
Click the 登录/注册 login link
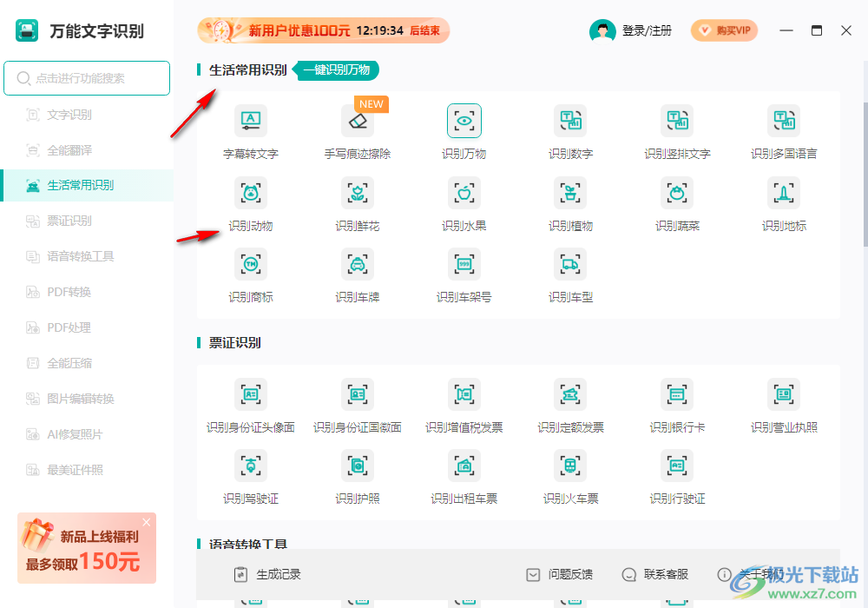pos(647,30)
